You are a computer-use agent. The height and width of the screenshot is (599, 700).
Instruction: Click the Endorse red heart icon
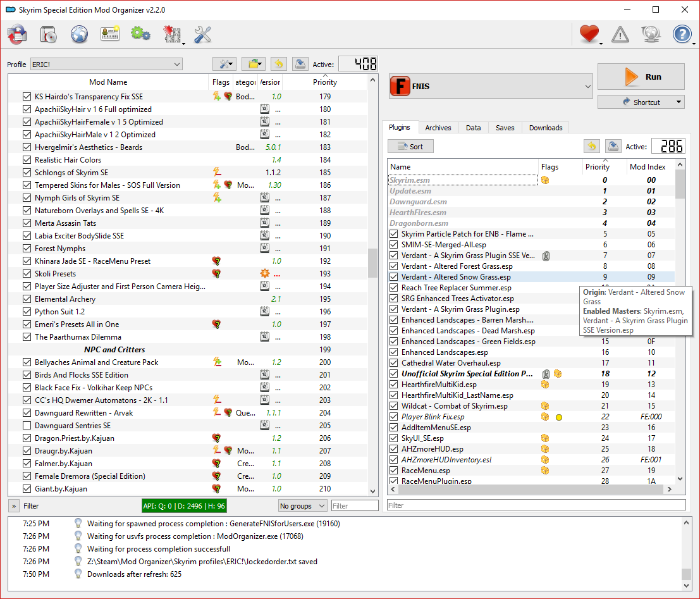[x=589, y=34]
